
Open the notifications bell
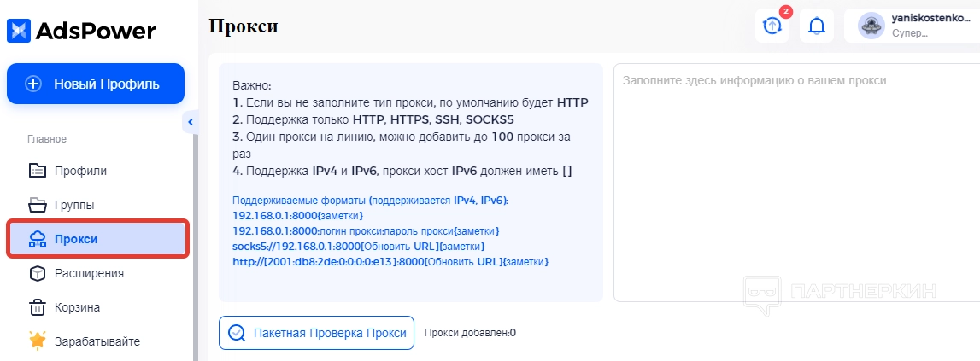[817, 26]
